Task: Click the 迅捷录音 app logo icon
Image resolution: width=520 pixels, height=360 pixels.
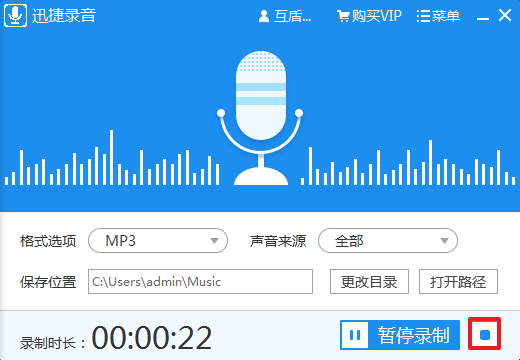Action: tap(15, 15)
